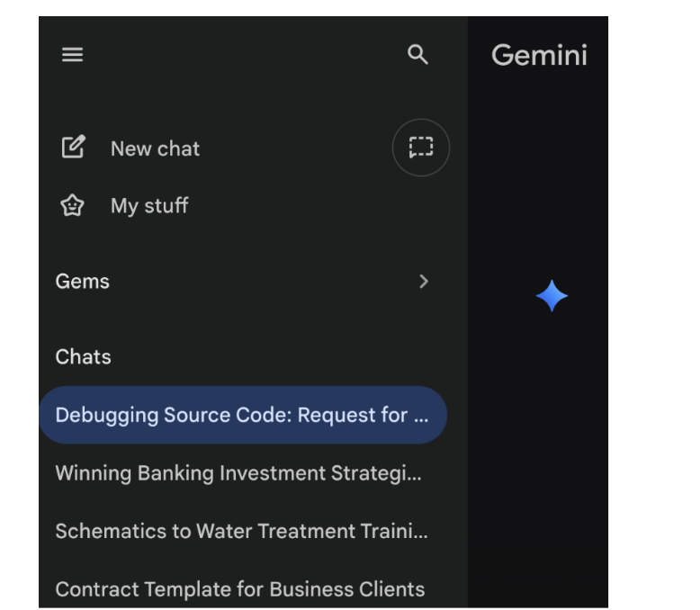Select the New chat text label

click(x=155, y=149)
